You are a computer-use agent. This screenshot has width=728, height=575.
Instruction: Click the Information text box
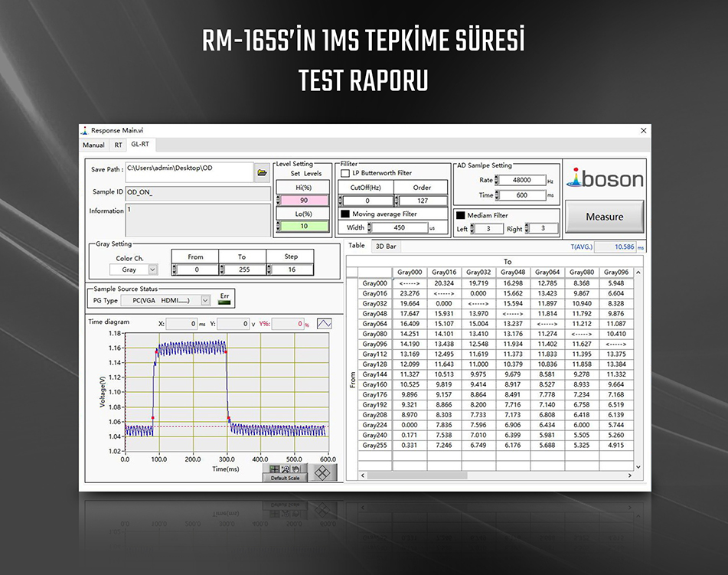coord(198,221)
